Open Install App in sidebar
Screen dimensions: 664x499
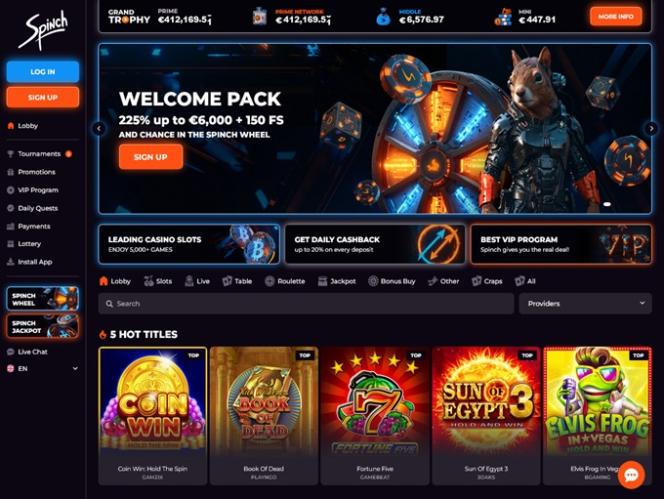point(30,262)
